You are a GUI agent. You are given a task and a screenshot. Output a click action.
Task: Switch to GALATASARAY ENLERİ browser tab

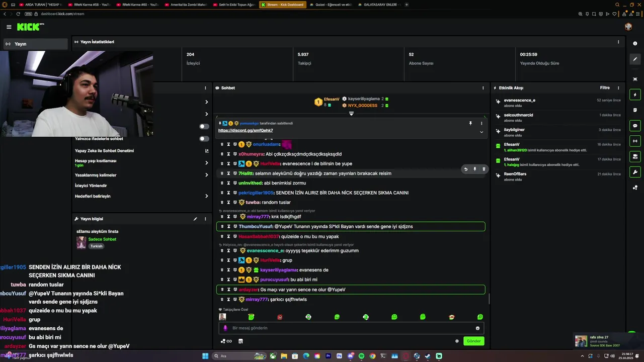coord(380,5)
